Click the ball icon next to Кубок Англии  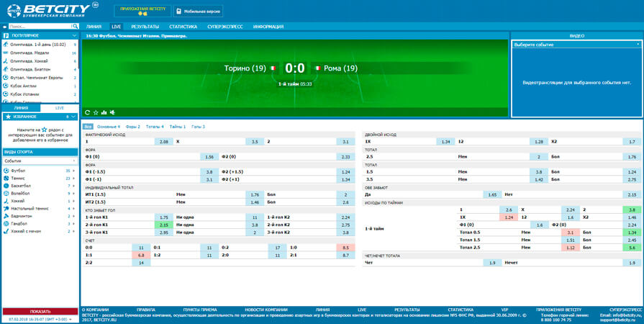[x=6, y=86]
